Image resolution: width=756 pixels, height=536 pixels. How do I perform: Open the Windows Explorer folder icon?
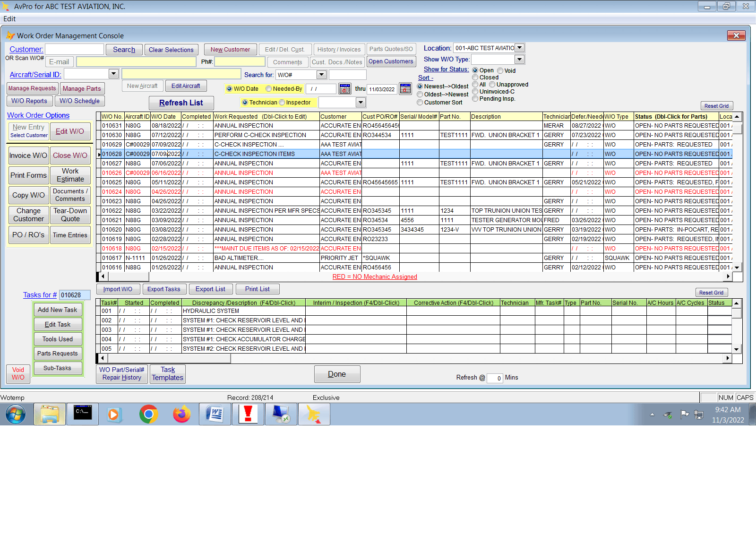(50, 415)
